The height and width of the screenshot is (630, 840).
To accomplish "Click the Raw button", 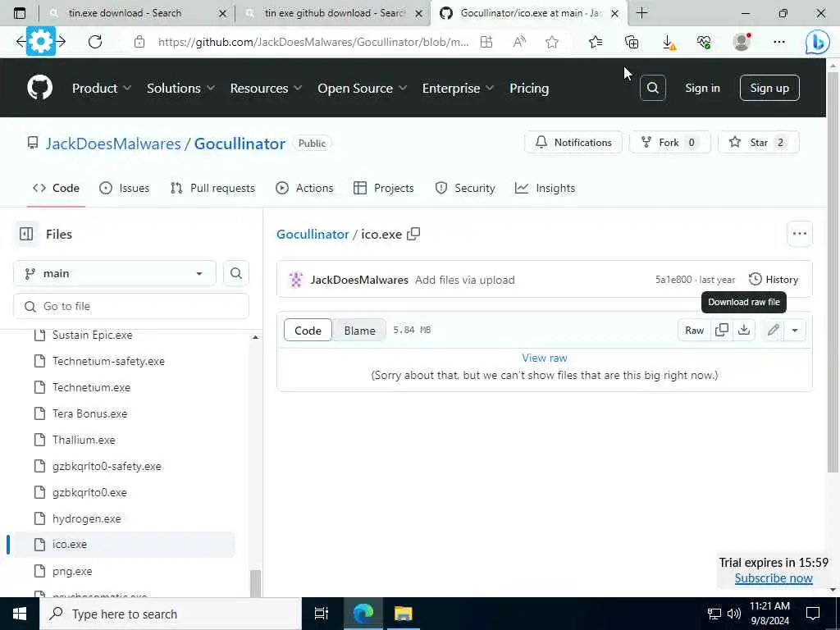I will [694, 330].
